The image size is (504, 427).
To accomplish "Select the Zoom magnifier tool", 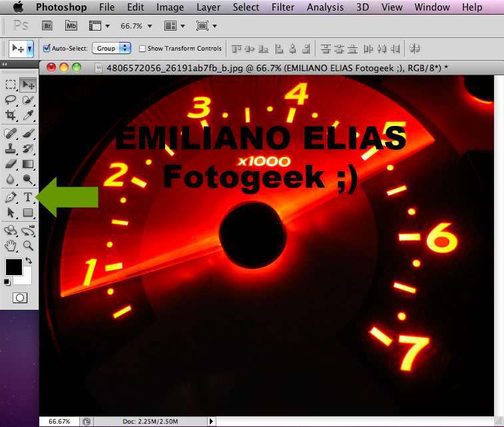I will tap(28, 245).
